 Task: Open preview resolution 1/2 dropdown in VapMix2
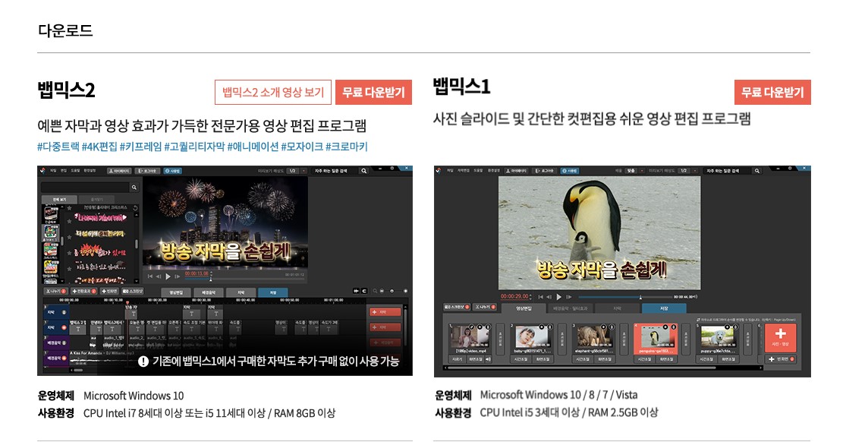click(297, 171)
